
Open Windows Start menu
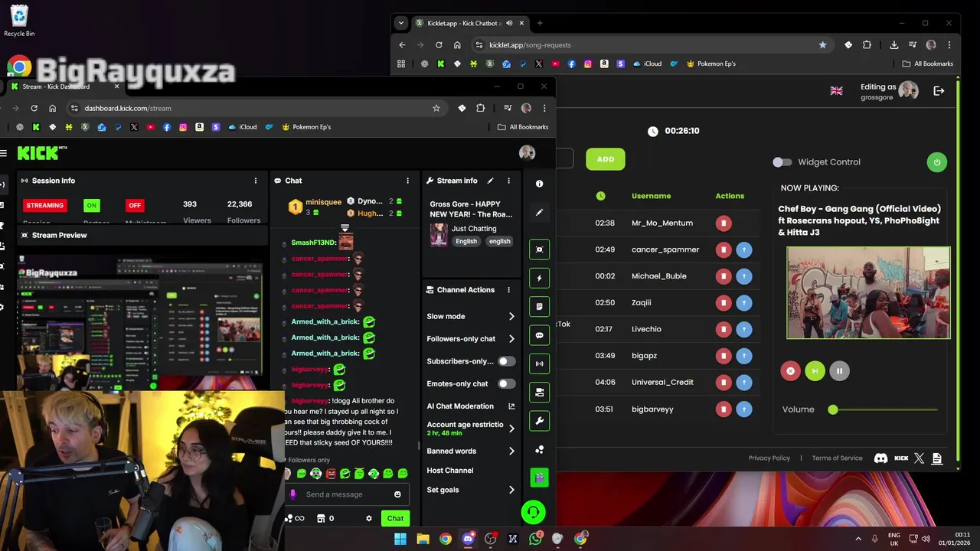point(400,539)
